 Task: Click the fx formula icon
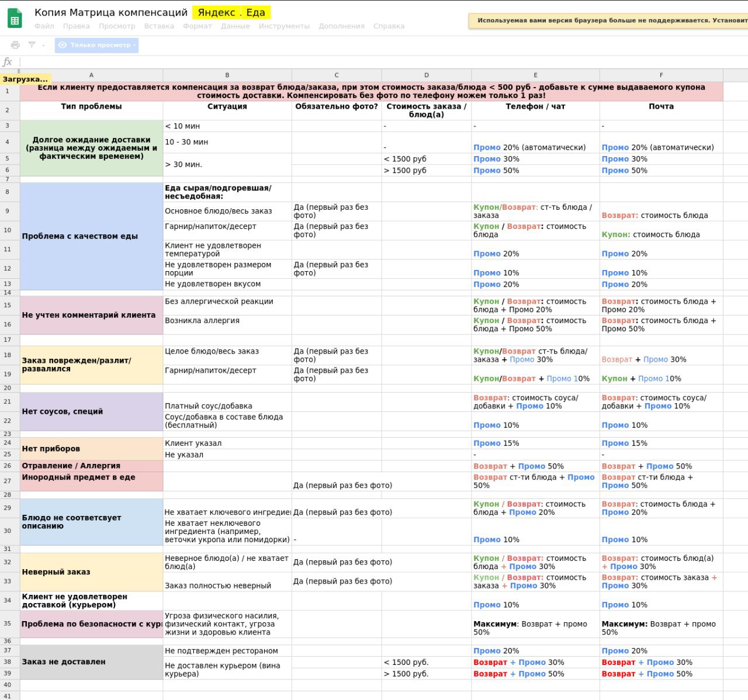coord(8,62)
